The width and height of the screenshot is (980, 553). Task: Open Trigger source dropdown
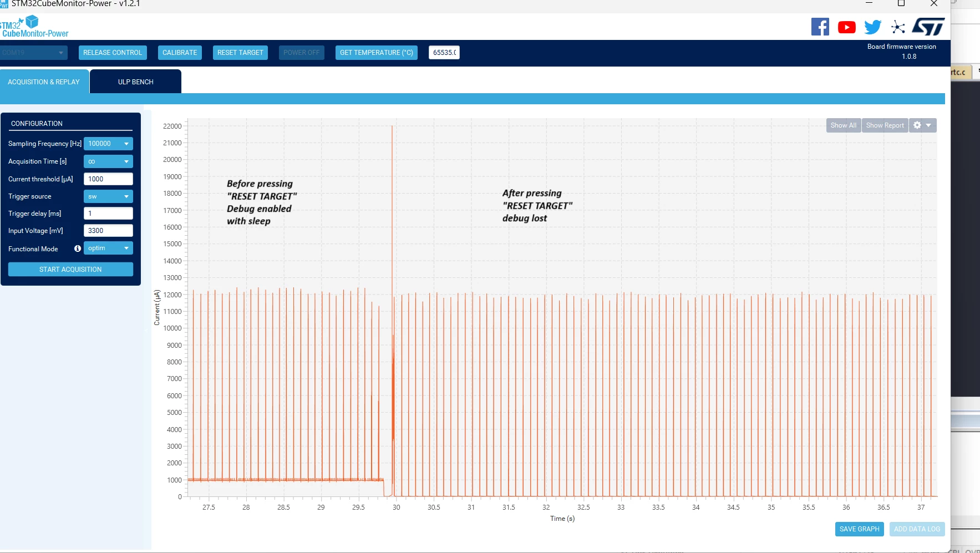(108, 196)
